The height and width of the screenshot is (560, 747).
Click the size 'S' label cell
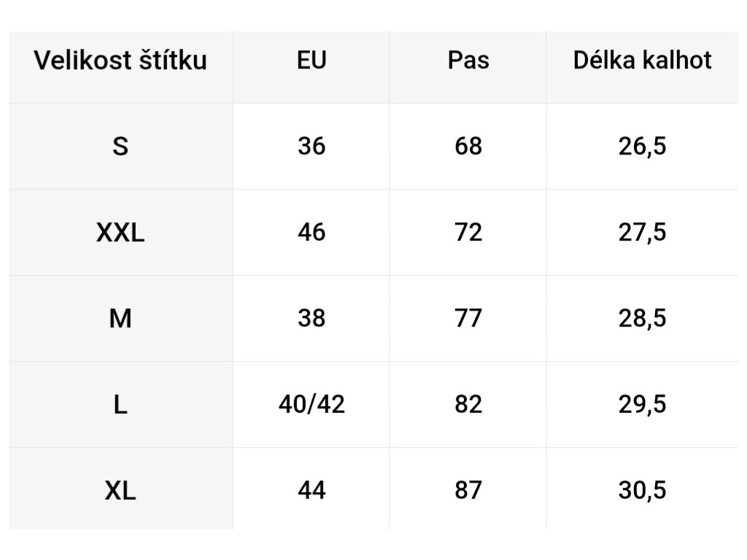(120, 147)
